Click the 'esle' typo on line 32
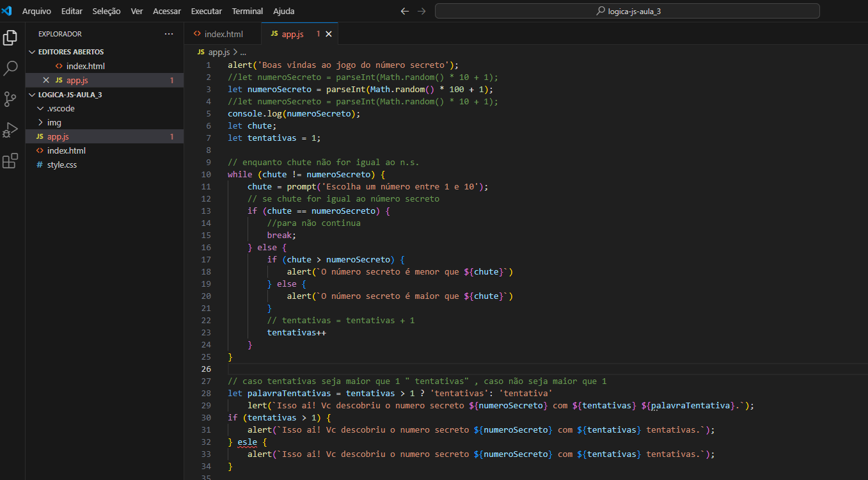The height and width of the screenshot is (480, 868). point(247,442)
